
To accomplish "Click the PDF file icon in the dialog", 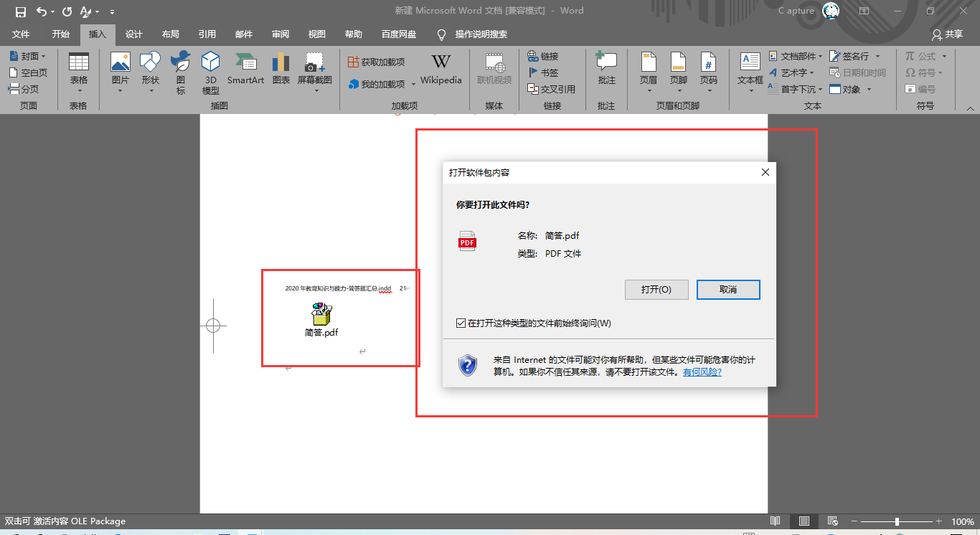I will pos(467,241).
